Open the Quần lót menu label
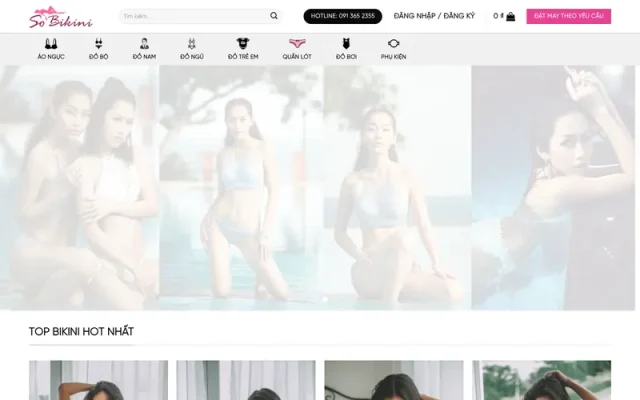This screenshot has height=400, width=640. tap(297, 57)
